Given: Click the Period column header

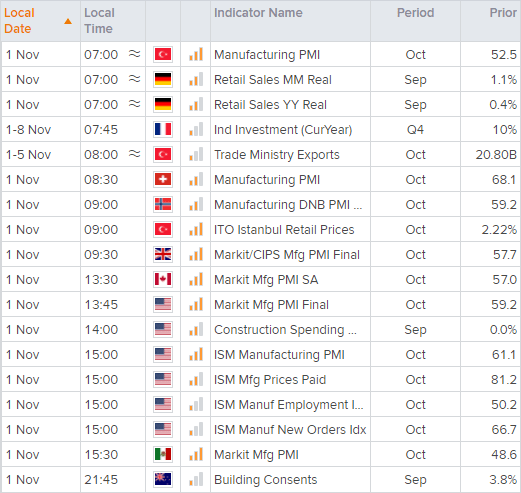Looking at the screenshot, I should (415, 13).
